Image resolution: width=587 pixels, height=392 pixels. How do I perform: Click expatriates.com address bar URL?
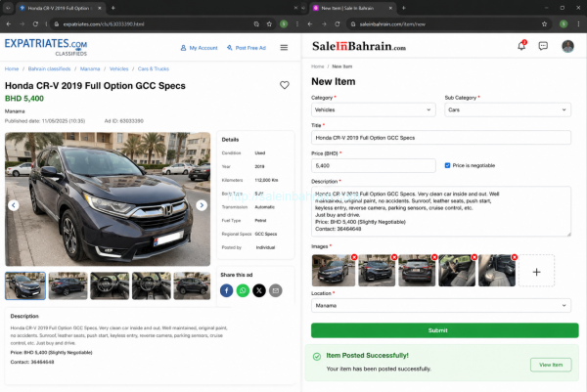[x=104, y=23]
